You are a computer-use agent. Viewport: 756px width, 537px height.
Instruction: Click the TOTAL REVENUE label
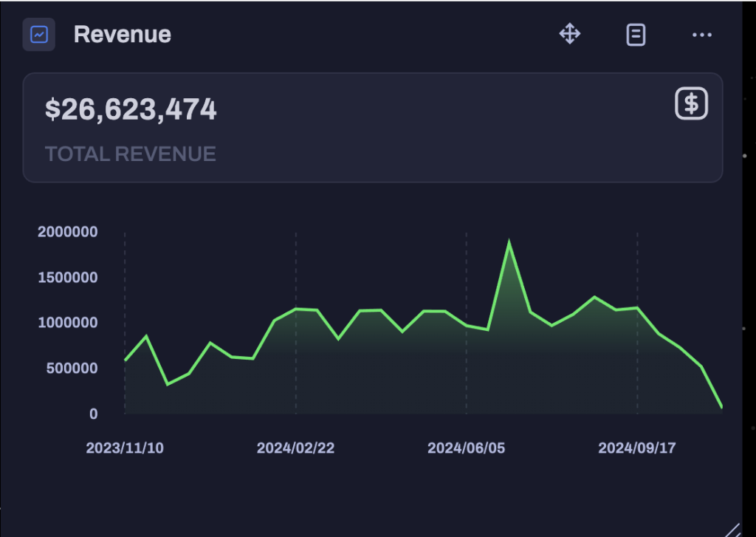point(131,154)
